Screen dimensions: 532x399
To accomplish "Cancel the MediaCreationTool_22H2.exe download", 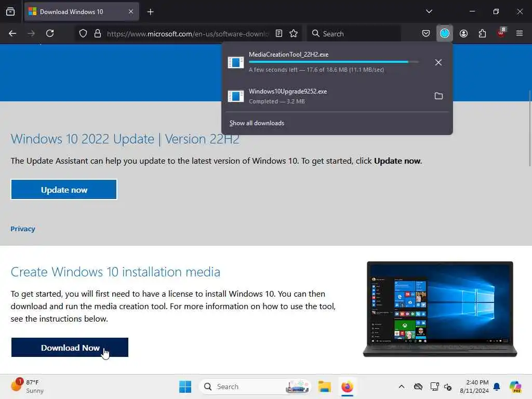I will (x=438, y=62).
